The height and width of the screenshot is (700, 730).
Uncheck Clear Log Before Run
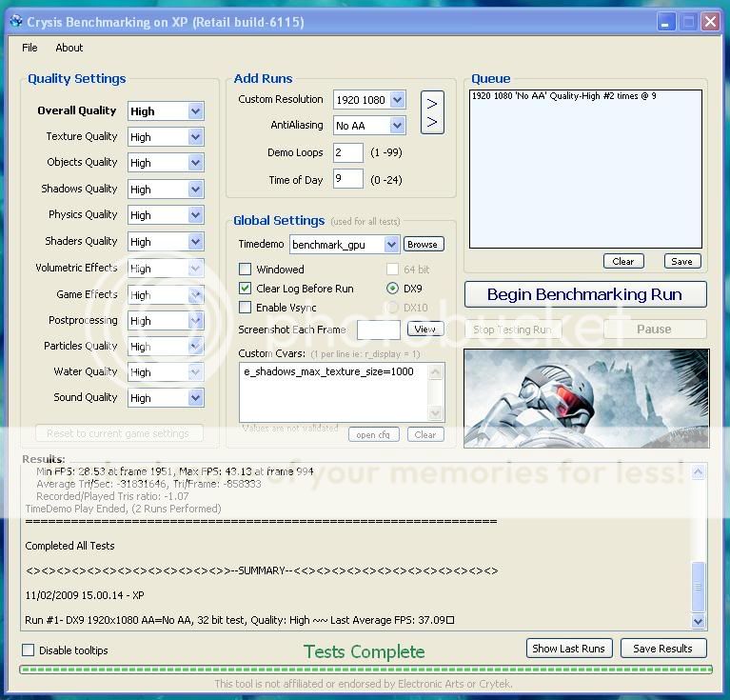click(245, 289)
